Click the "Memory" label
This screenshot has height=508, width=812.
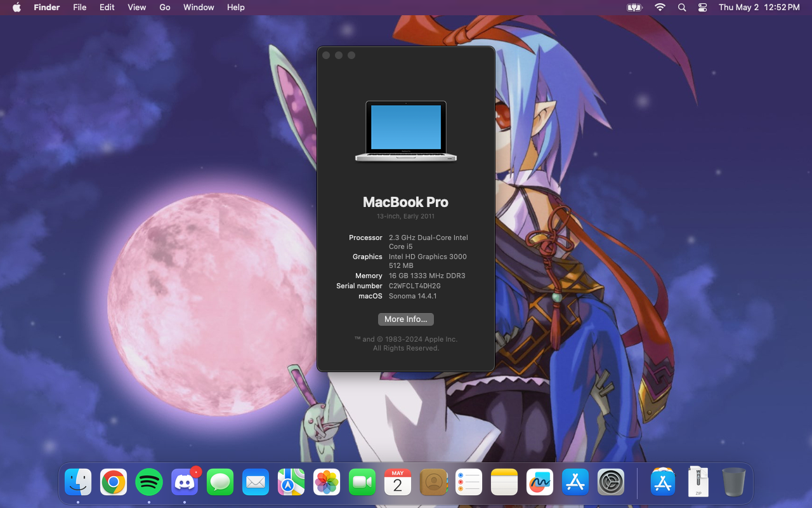coord(369,276)
